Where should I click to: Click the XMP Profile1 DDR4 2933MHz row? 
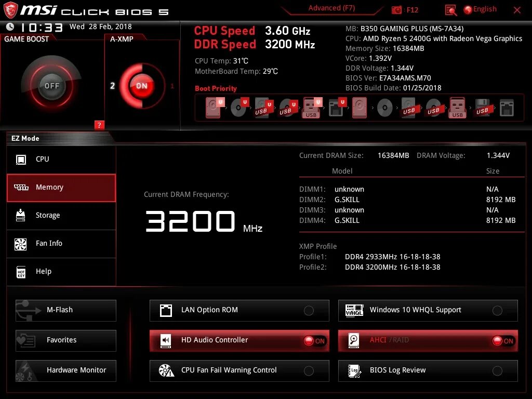pos(370,257)
